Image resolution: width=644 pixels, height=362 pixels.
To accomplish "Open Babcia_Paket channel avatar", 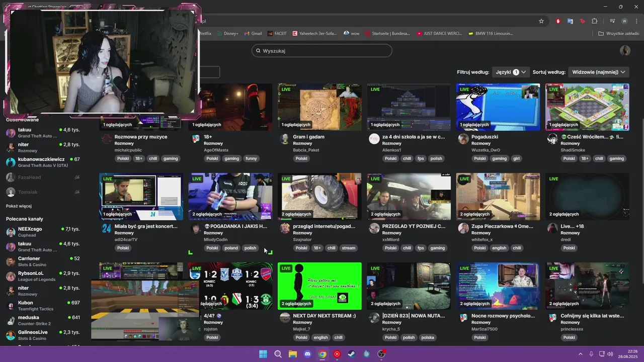I will (x=285, y=139).
